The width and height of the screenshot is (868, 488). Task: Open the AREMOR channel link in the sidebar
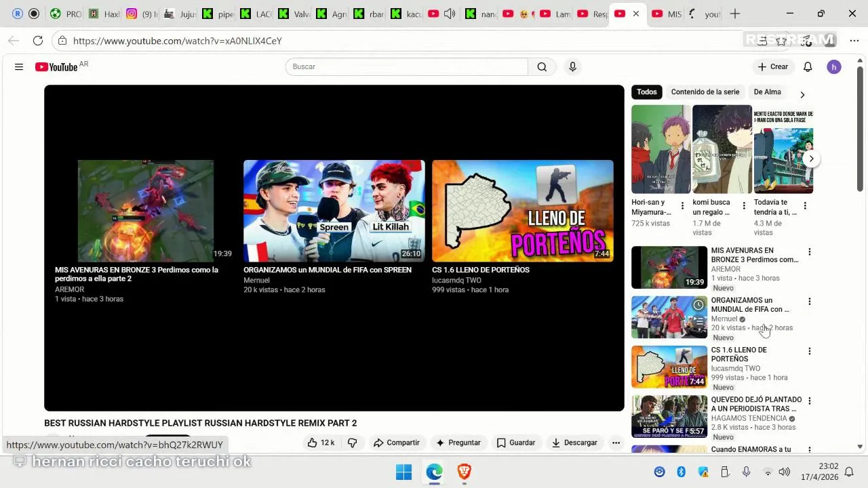(x=726, y=269)
